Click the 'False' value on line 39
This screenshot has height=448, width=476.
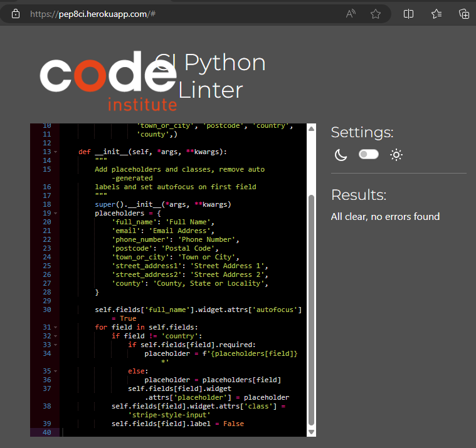(x=233, y=424)
